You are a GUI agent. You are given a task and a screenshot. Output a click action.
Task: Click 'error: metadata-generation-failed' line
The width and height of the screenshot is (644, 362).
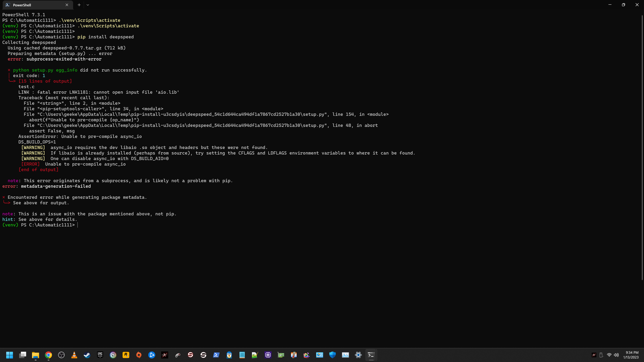[x=46, y=186]
